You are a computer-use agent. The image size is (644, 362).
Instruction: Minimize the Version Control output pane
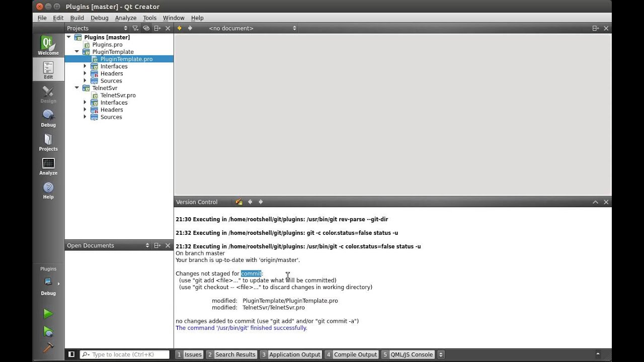[x=596, y=202]
